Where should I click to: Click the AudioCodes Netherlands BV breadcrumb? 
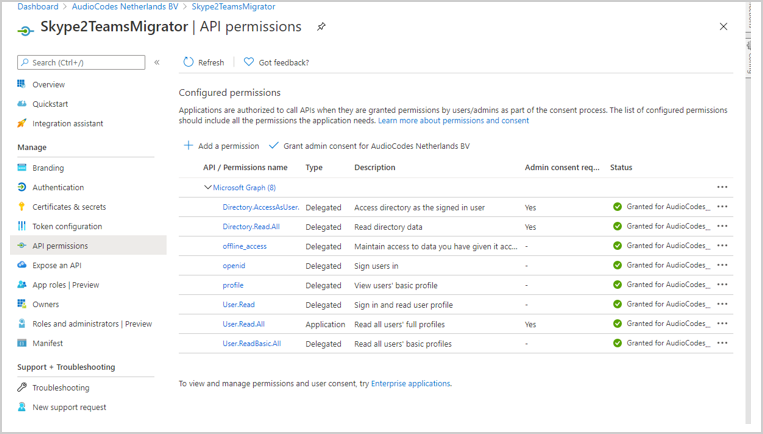point(125,6)
